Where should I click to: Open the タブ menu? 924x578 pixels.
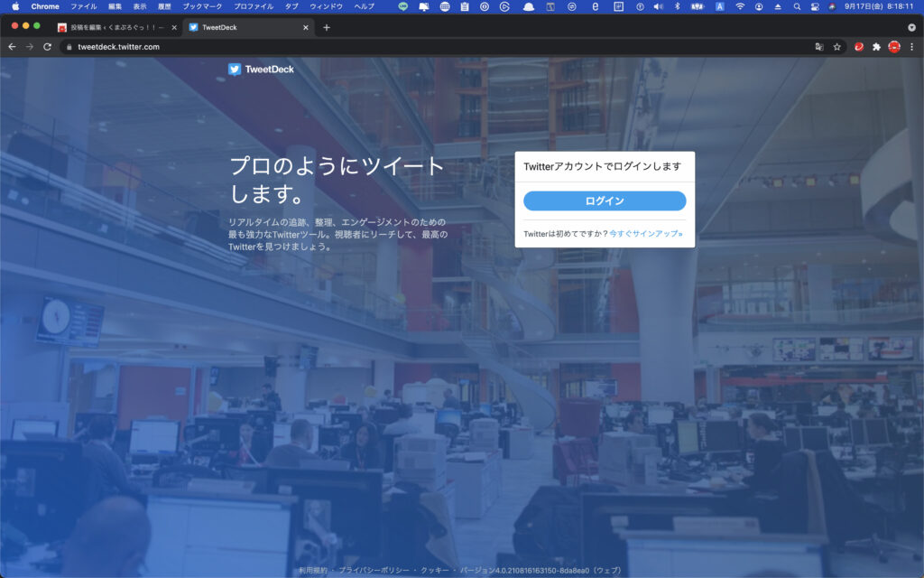click(291, 6)
